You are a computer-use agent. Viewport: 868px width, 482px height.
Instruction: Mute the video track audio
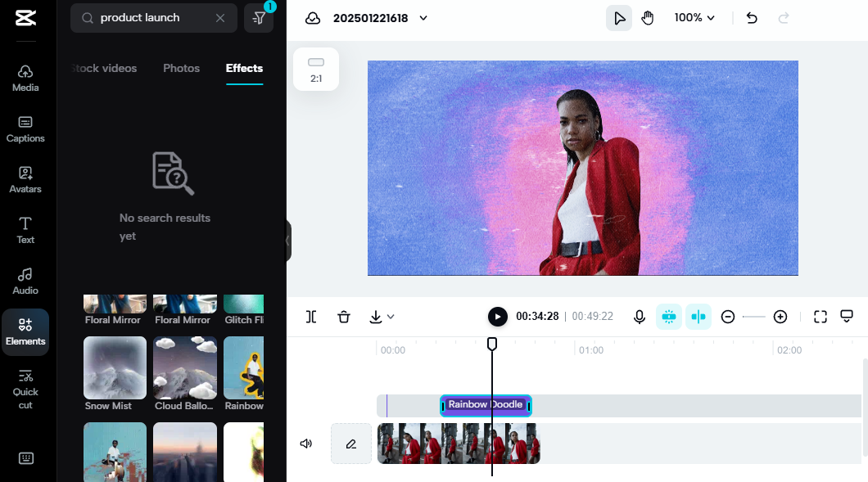pyautogui.click(x=306, y=444)
